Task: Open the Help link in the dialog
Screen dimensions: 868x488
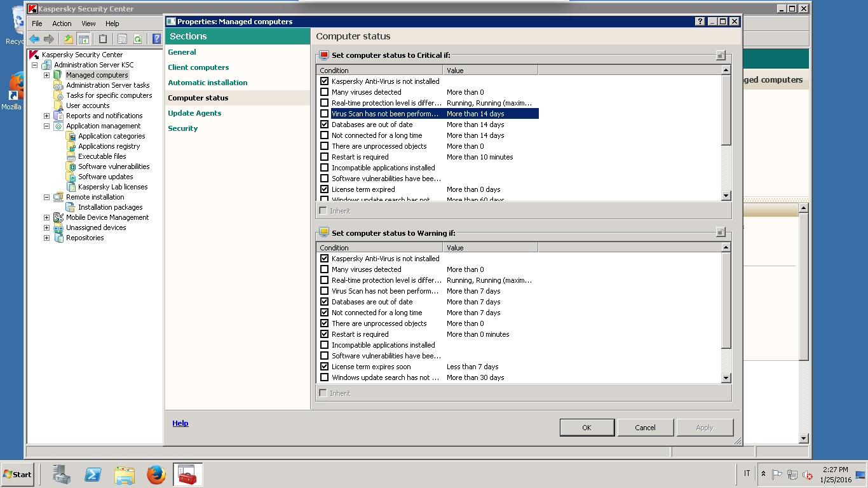Action: click(x=180, y=423)
